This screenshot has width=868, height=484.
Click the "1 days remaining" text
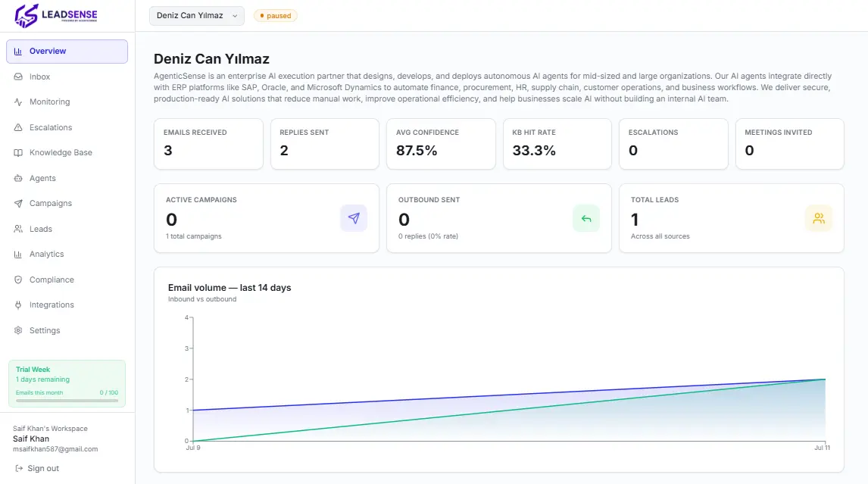42,379
